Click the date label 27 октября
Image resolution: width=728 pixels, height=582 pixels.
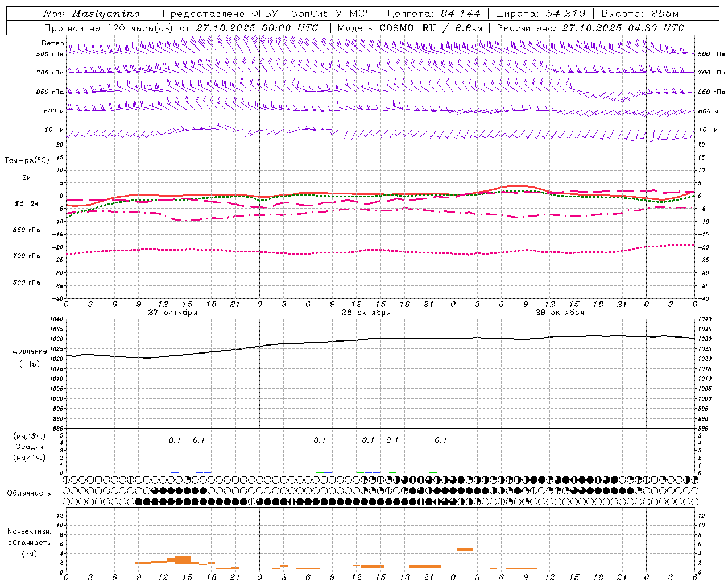click(173, 313)
